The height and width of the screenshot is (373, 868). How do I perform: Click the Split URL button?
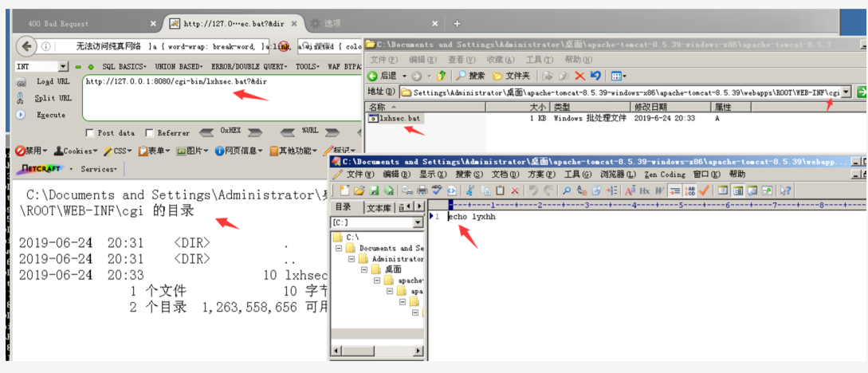click(53, 99)
